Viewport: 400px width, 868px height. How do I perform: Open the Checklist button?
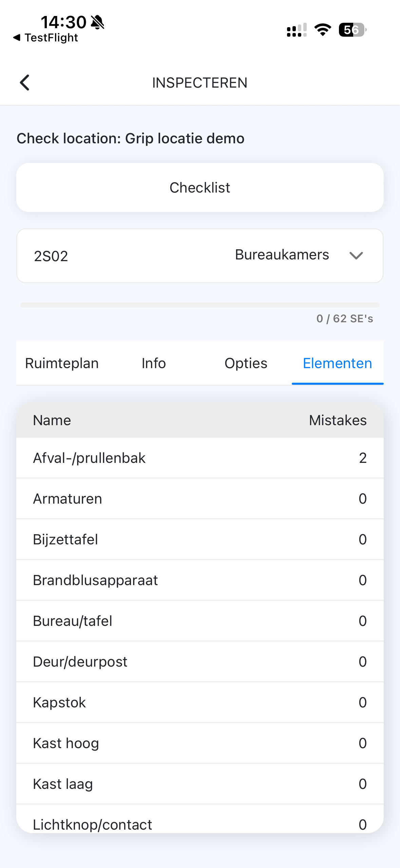[x=200, y=187]
